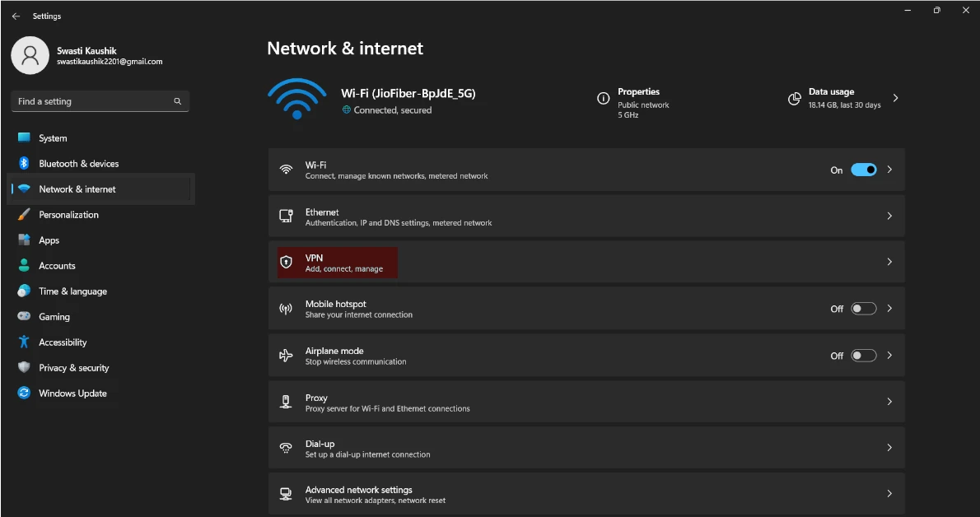Image resolution: width=980 pixels, height=517 pixels.
Task: Click the Properties info icon
Action: 604,99
